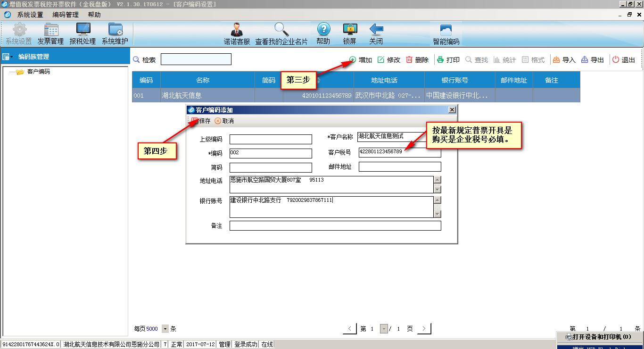
Task: Open the page number dropdown arrow
Action: 383,329
